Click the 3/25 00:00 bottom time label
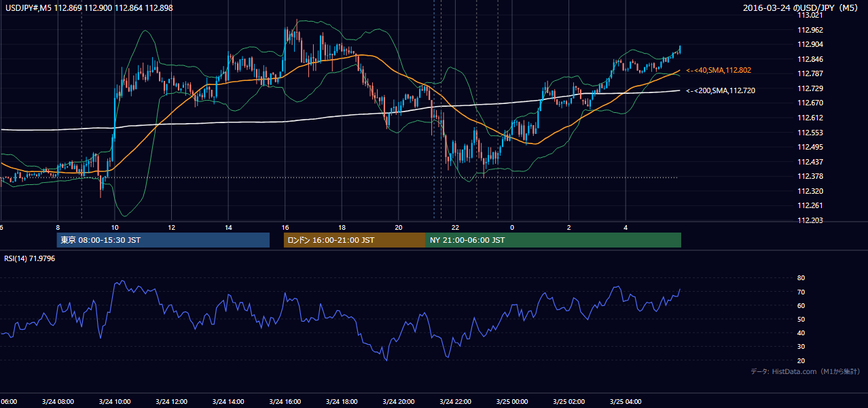 click(512, 402)
